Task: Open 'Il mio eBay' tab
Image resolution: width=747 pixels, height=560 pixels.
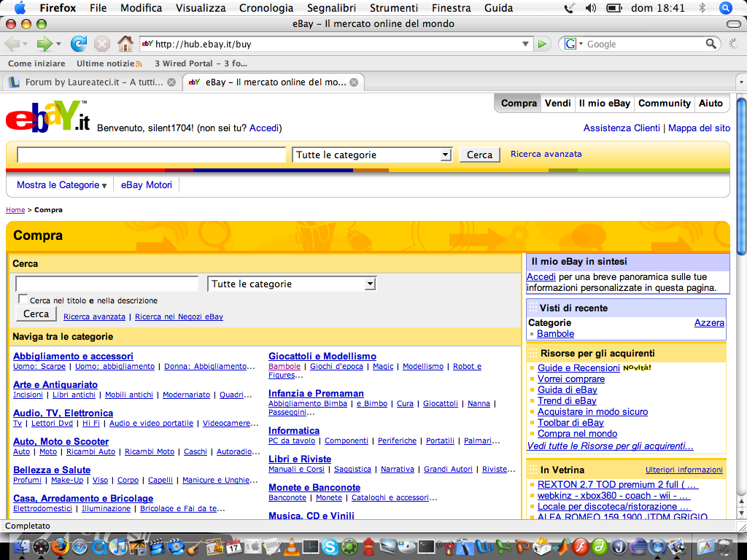Action: (605, 104)
